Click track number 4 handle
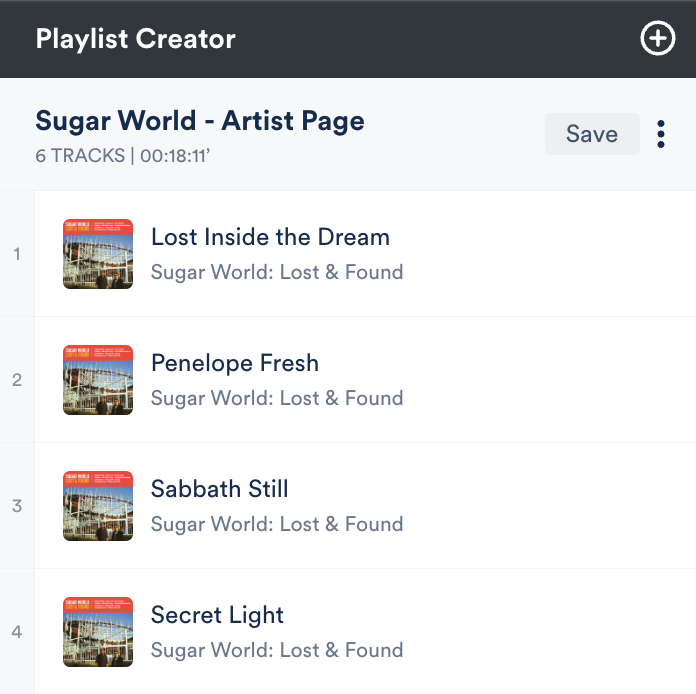 17,632
